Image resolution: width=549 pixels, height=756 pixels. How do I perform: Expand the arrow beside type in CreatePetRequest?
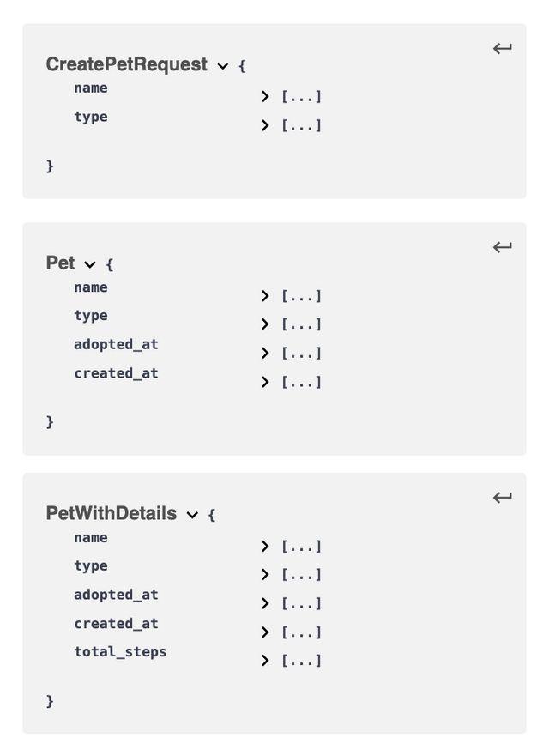[264, 125]
